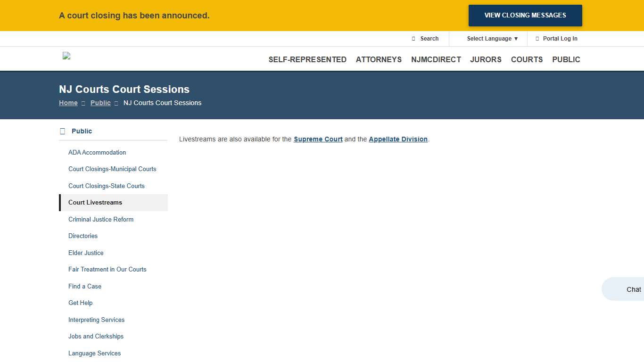The image size is (644, 362).
Task: Navigate to Home via breadcrumb
Action: pyautogui.click(x=68, y=103)
